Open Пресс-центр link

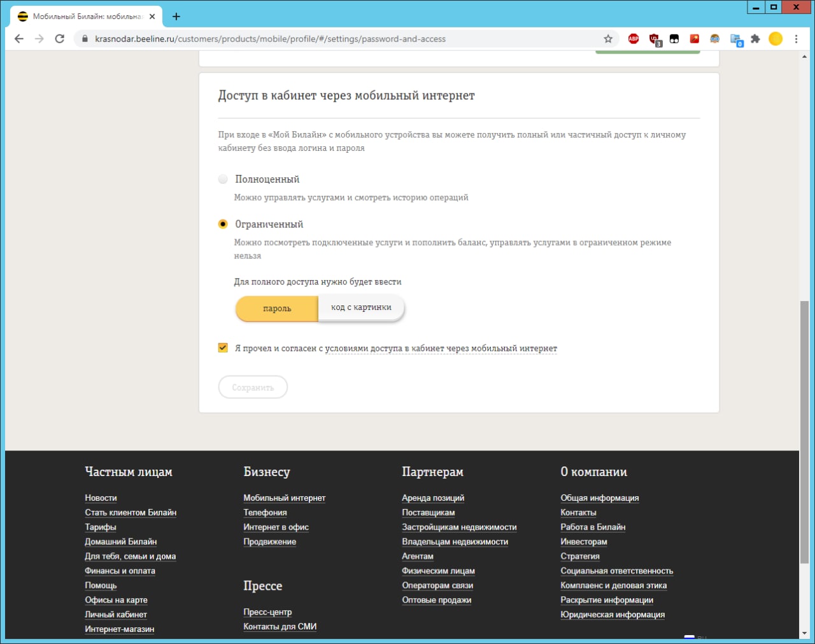click(x=267, y=612)
